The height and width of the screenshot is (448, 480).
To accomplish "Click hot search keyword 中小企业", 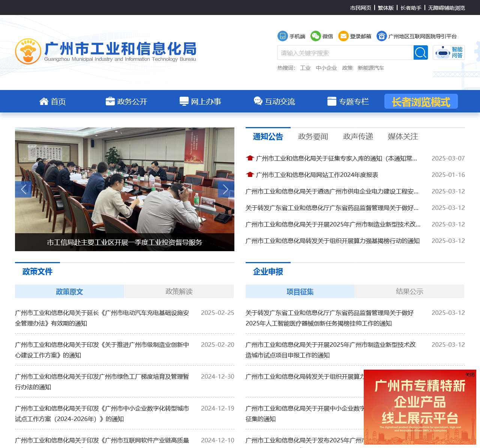I will (x=326, y=68).
